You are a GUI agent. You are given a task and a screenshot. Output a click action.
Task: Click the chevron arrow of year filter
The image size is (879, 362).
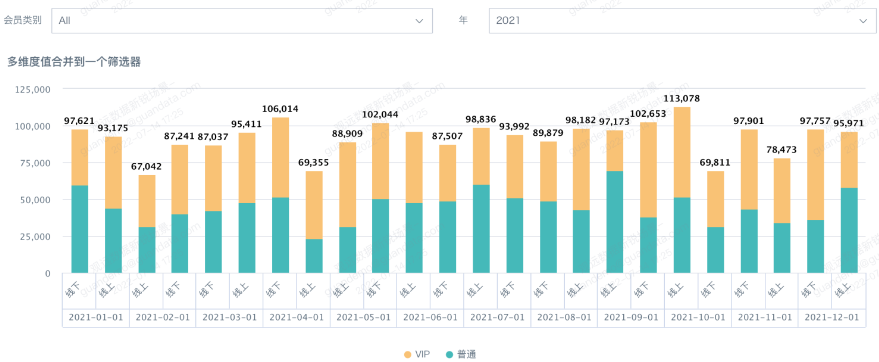click(x=863, y=21)
